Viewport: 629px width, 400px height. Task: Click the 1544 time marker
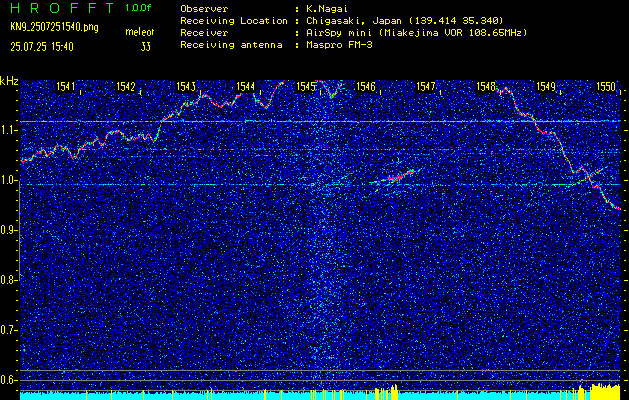(x=246, y=86)
